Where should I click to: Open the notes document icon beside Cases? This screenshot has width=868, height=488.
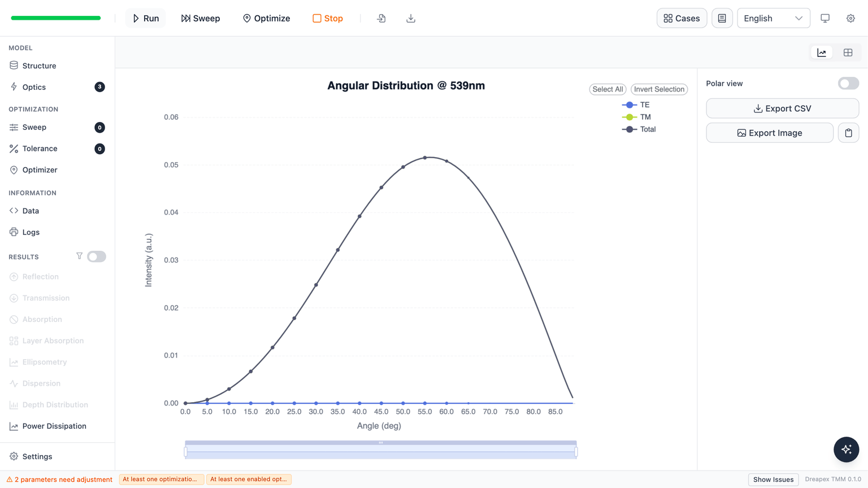pyautogui.click(x=722, y=18)
